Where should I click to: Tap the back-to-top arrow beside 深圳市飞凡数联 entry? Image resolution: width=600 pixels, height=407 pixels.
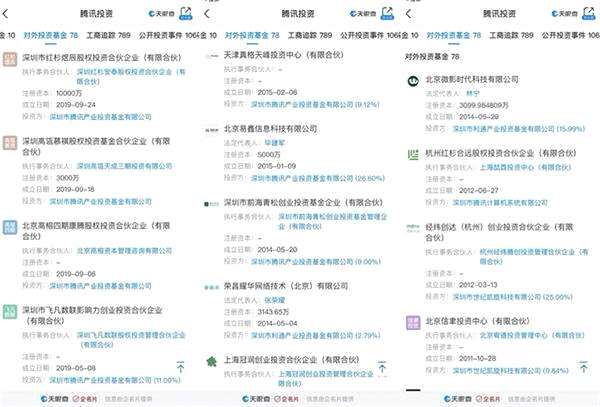180,367
